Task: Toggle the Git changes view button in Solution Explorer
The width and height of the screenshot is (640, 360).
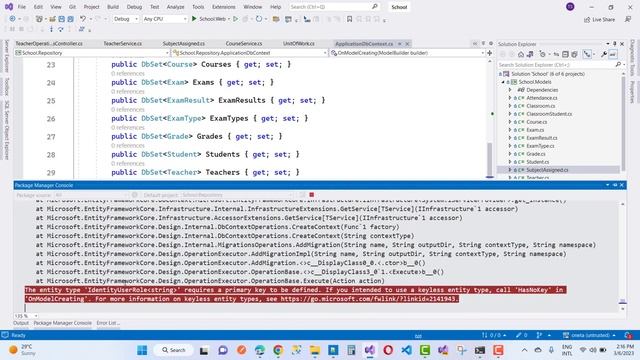Action: coord(587,54)
